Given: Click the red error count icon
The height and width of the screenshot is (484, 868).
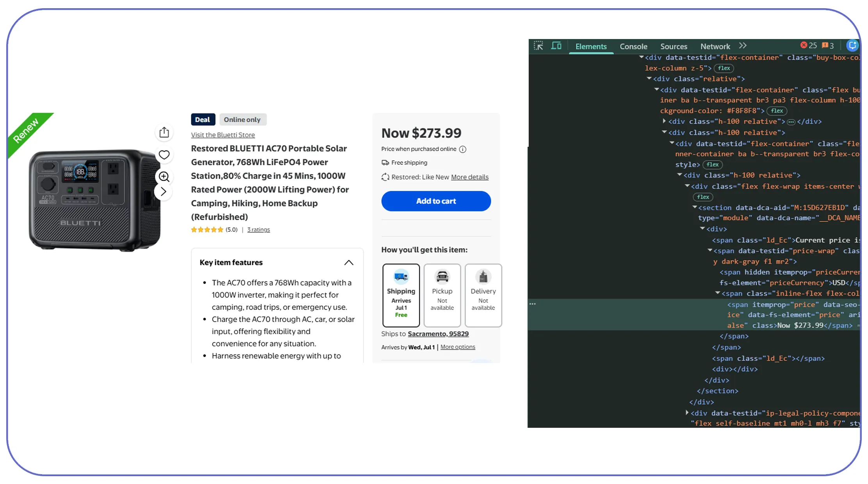Looking at the screenshot, I should click(804, 45).
